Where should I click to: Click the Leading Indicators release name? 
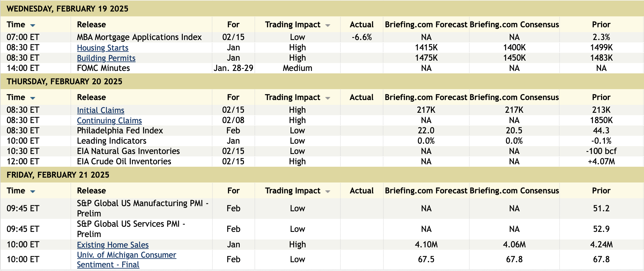pyautogui.click(x=112, y=141)
